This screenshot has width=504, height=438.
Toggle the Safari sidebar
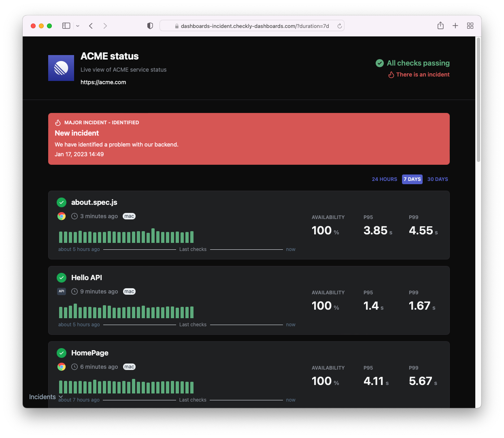click(x=66, y=26)
